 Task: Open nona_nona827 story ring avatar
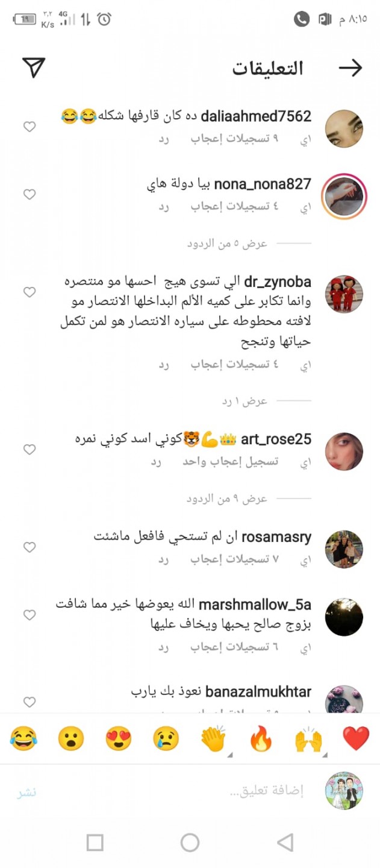pyautogui.click(x=344, y=196)
